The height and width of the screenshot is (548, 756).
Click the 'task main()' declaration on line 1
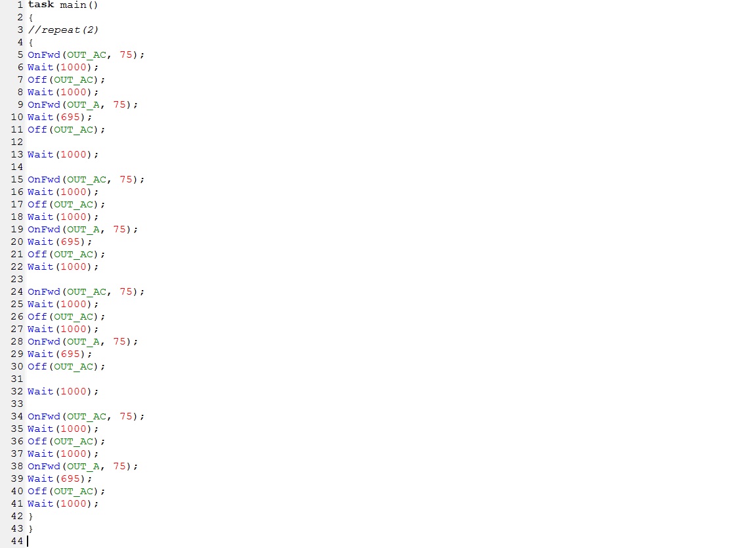(63, 5)
